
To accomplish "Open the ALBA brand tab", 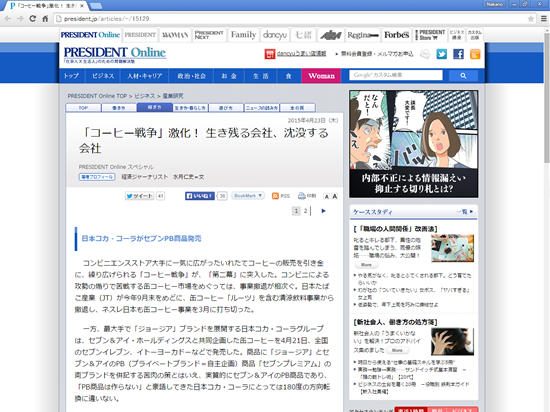I will pyautogui.click(x=330, y=35).
